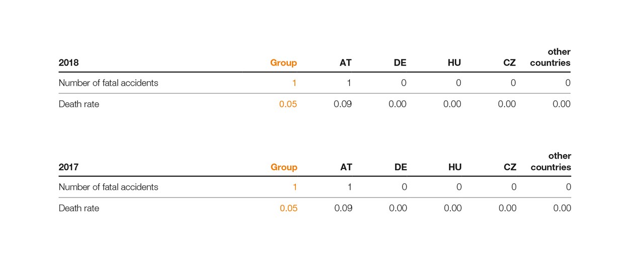Click the 2017 table year heading
Viewport: 644px width, 269px height.
(68, 167)
